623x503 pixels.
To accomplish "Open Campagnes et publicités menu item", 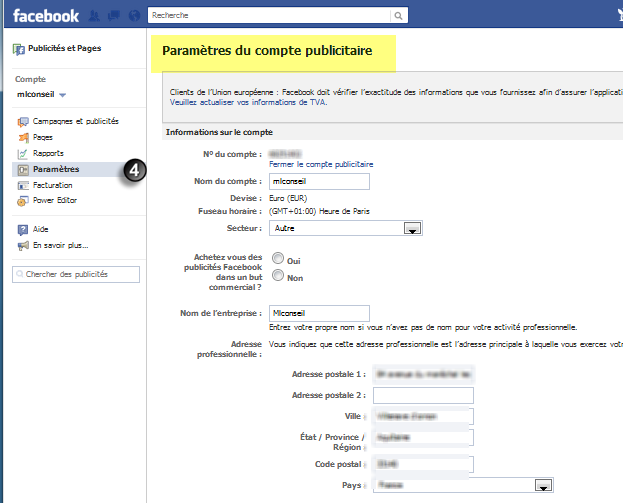I will (75, 121).
